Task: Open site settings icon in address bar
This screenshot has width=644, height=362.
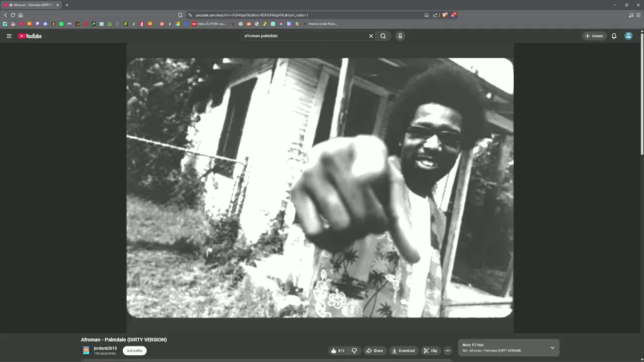Action: point(190,15)
